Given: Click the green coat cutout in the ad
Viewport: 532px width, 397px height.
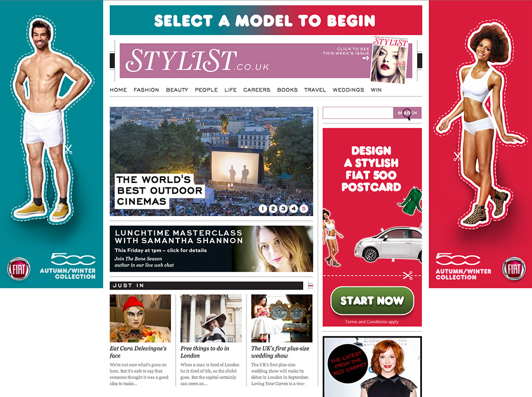Looking at the screenshot, I should pos(411,202).
